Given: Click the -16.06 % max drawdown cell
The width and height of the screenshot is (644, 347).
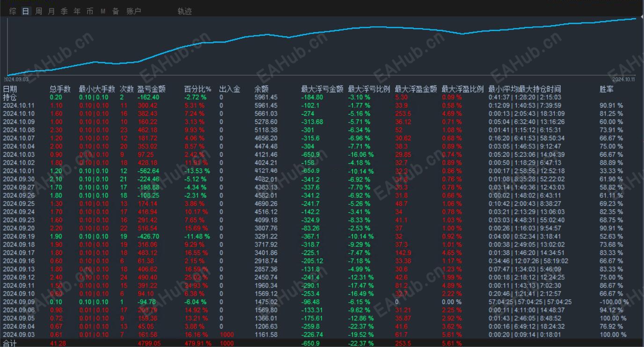Looking at the screenshot, I should [361, 155].
